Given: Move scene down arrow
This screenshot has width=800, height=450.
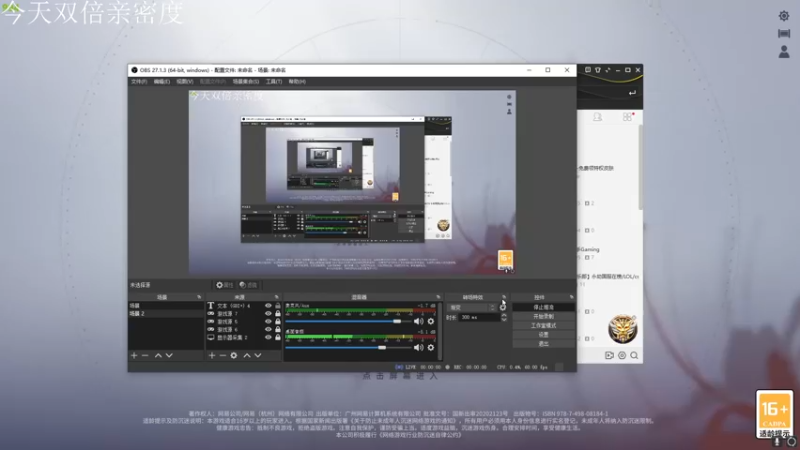Looking at the screenshot, I should point(169,356).
